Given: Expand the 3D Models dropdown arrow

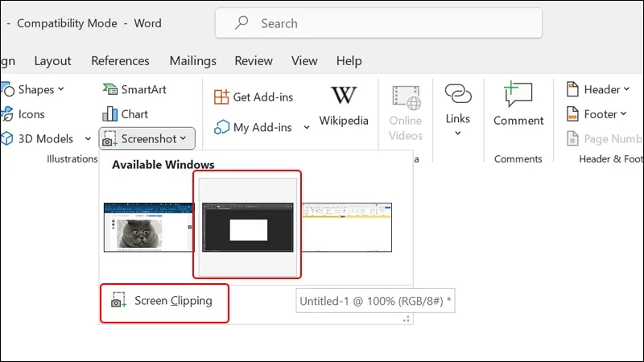Looking at the screenshot, I should tap(88, 138).
